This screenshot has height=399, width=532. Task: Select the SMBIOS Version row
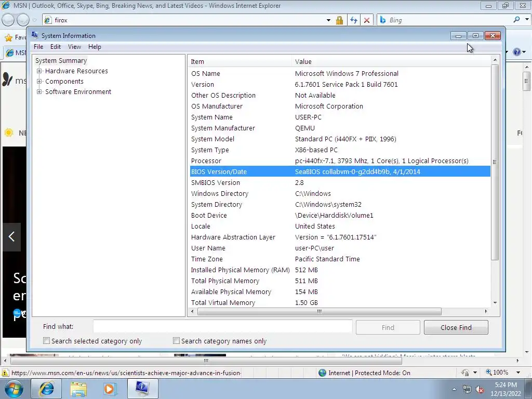340,182
